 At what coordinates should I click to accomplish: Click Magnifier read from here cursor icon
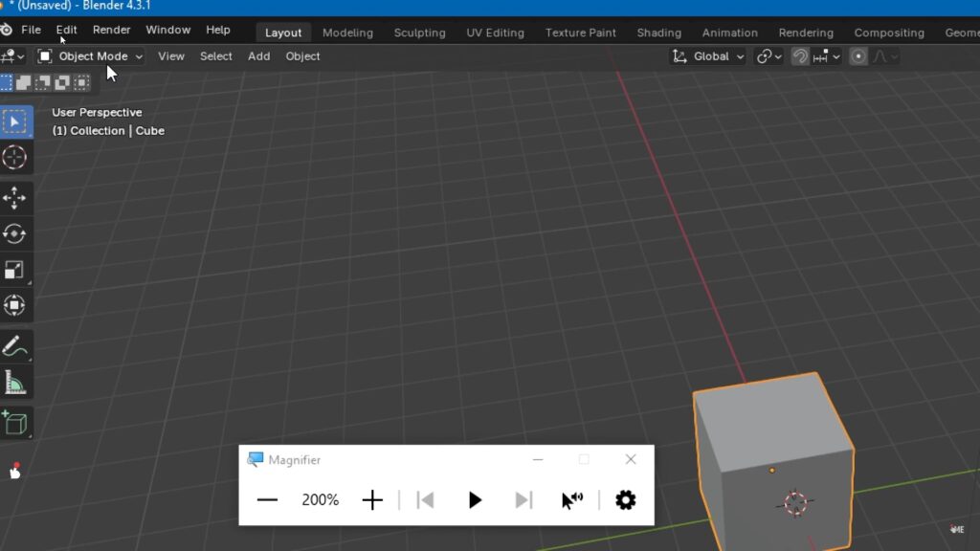click(x=572, y=499)
